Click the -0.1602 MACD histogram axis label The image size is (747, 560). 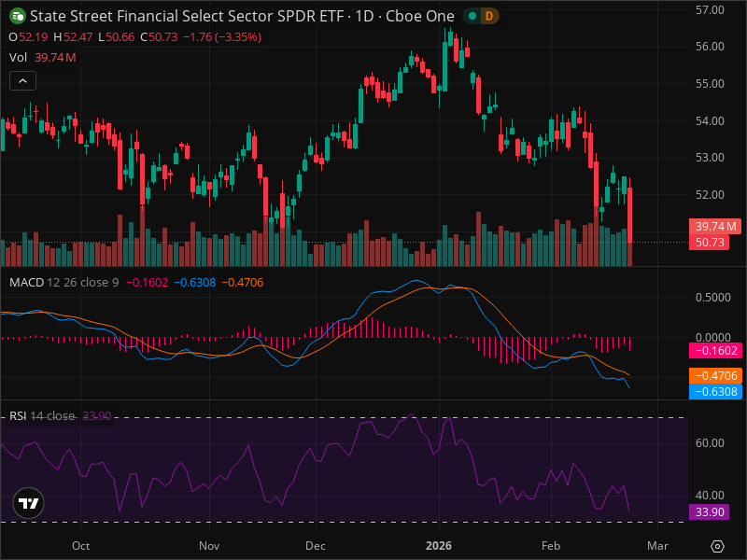(x=715, y=351)
